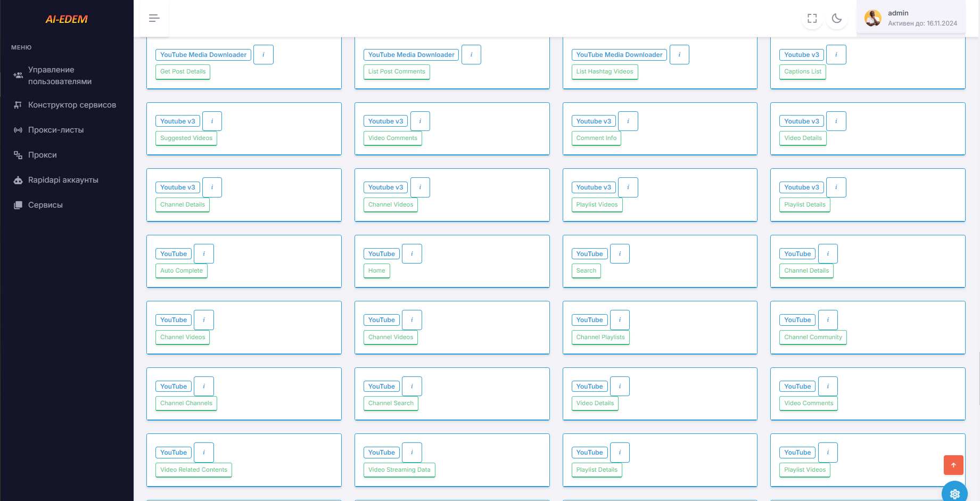The height and width of the screenshot is (501, 980).
Task: Click the signal icon beside Прокси-листы
Action: tap(18, 130)
